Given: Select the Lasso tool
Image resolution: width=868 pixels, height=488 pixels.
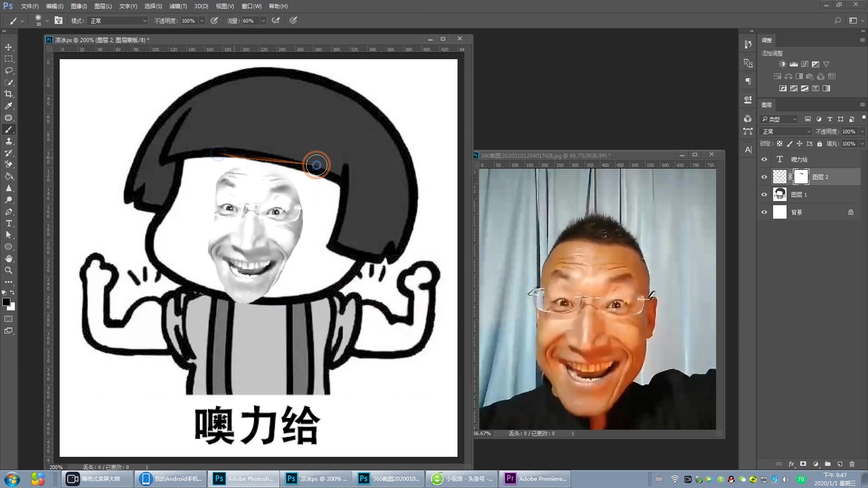Looking at the screenshot, I should tap(9, 70).
